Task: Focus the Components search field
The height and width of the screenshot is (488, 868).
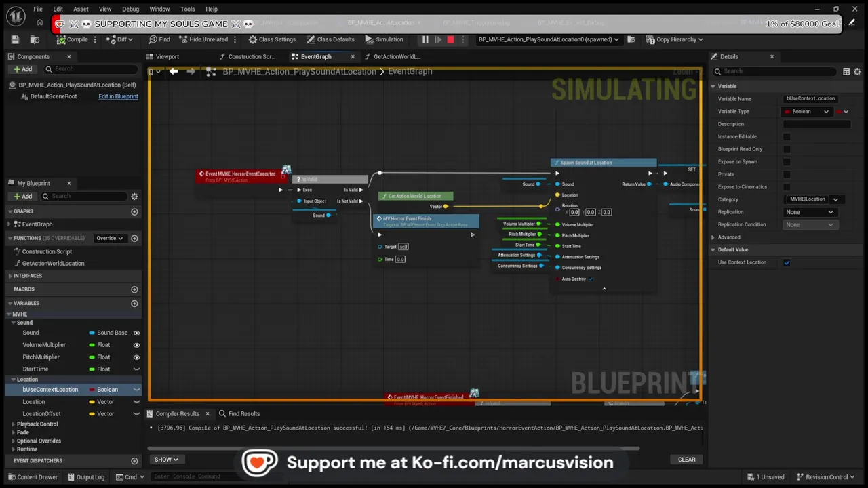Action: point(91,69)
